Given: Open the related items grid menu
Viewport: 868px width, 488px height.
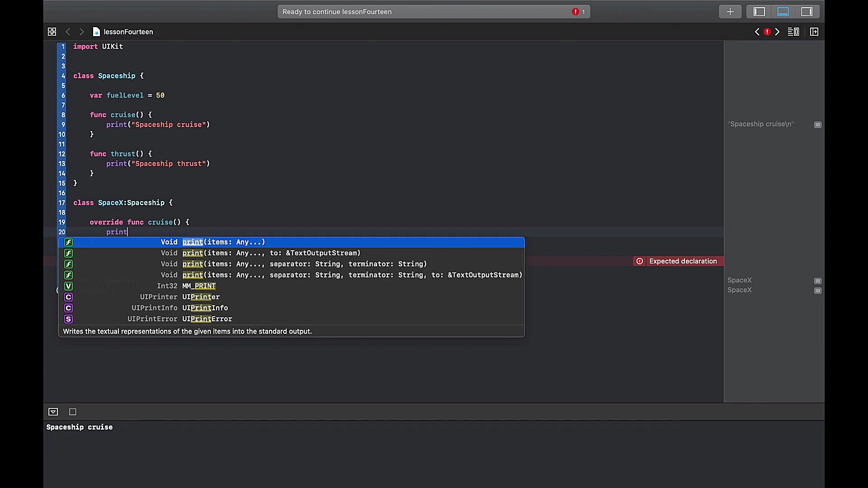Looking at the screenshot, I should click(x=52, y=32).
